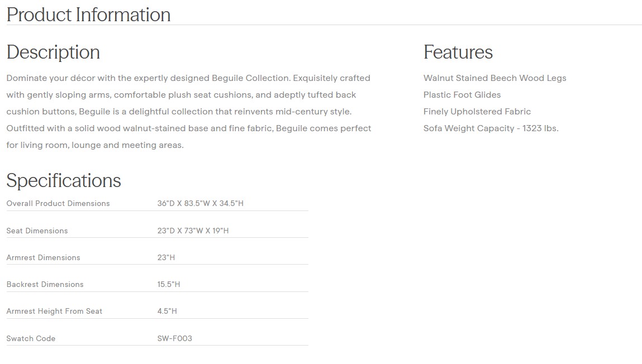The image size is (642, 364).
Task: Click the 36"D X 83.5"W X 34.5"H value
Action: [200, 203]
